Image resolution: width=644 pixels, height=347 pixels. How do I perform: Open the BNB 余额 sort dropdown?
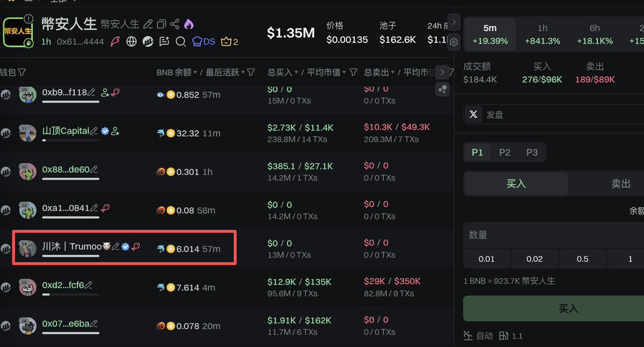pos(195,72)
